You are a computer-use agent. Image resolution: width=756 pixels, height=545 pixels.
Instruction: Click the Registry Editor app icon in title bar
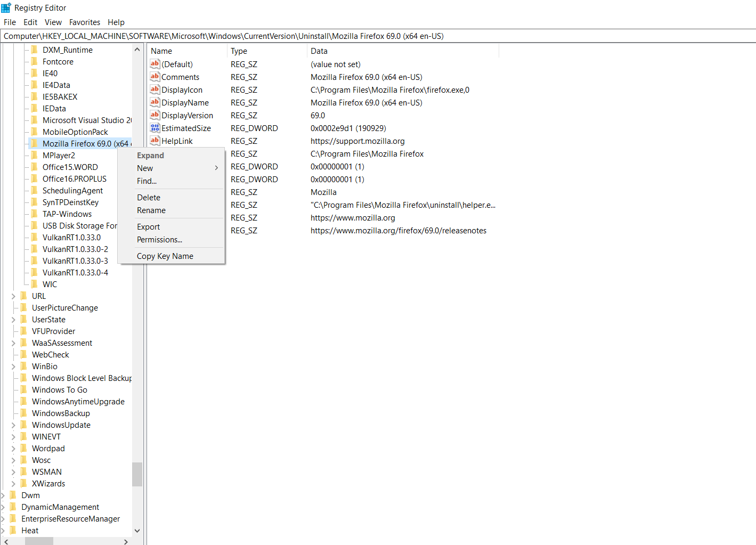point(6,7)
